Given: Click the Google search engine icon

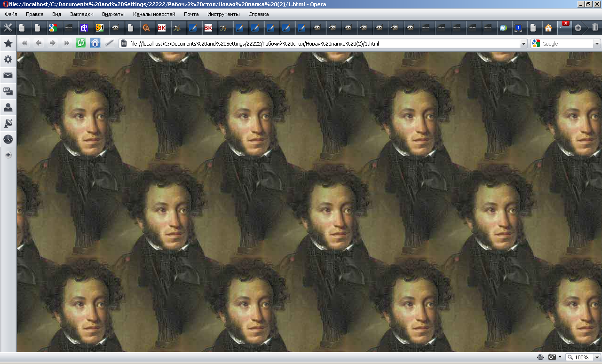Looking at the screenshot, I should [536, 43].
